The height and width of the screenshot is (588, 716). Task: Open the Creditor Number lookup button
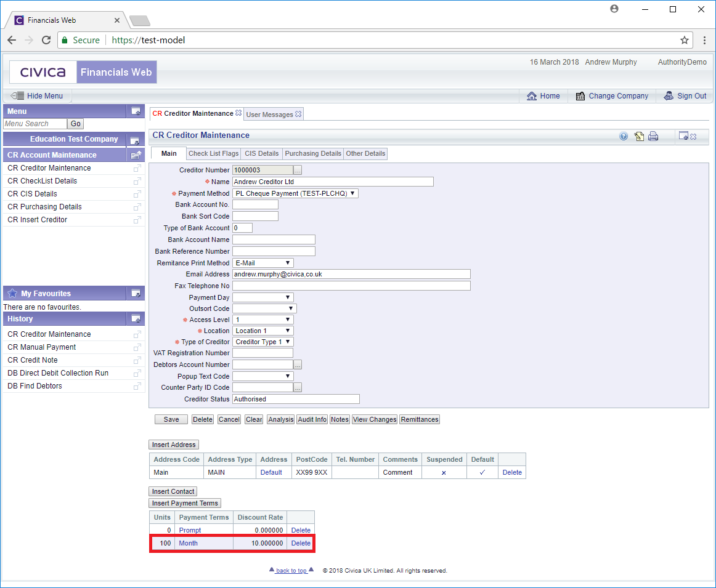point(298,170)
